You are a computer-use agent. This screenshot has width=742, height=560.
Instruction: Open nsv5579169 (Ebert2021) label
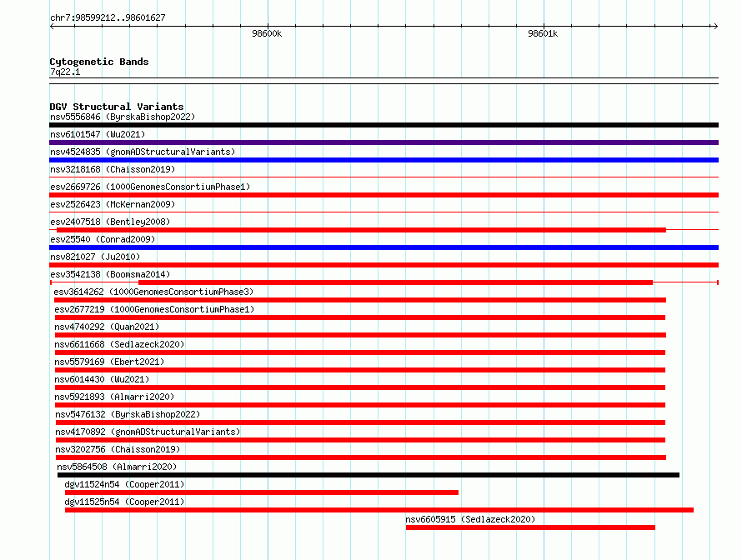pos(109,362)
